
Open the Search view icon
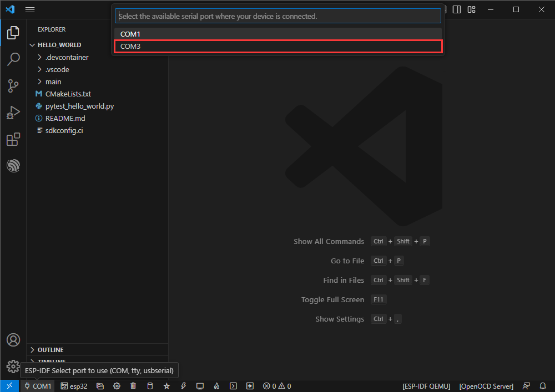click(13, 59)
